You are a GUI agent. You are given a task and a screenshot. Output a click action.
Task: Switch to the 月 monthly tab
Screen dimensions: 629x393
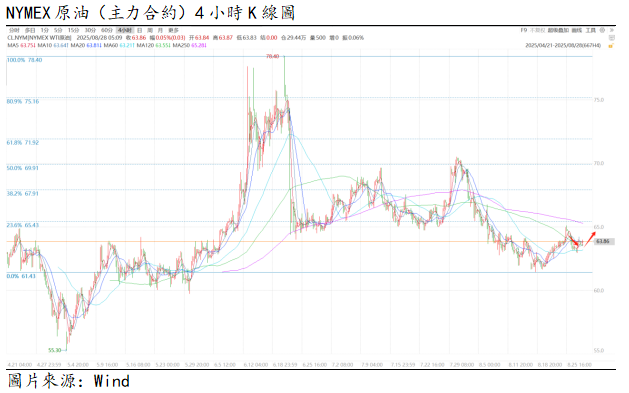point(160,30)
